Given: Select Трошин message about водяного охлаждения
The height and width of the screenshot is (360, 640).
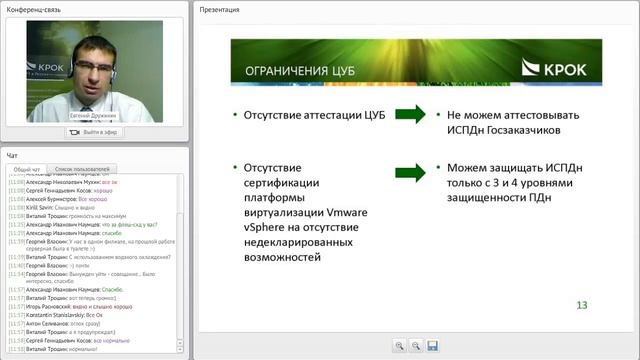Looking at the screenshot, I should (x=90, y=257).
